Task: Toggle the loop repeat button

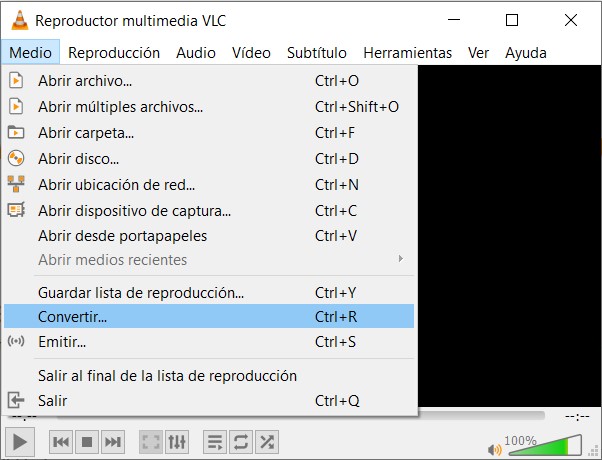Action: 241,442
